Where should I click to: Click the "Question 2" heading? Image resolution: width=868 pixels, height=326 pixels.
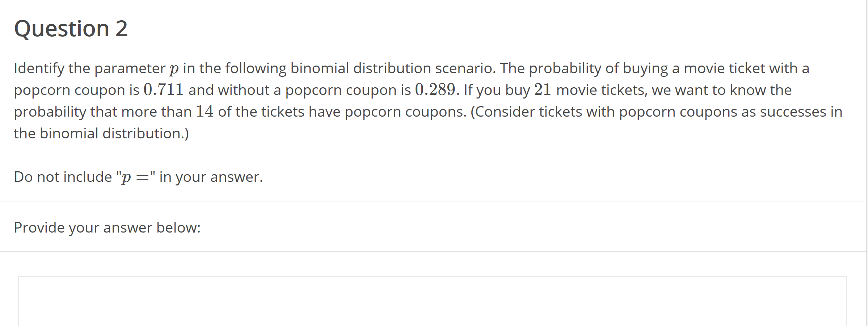[71, 29]
